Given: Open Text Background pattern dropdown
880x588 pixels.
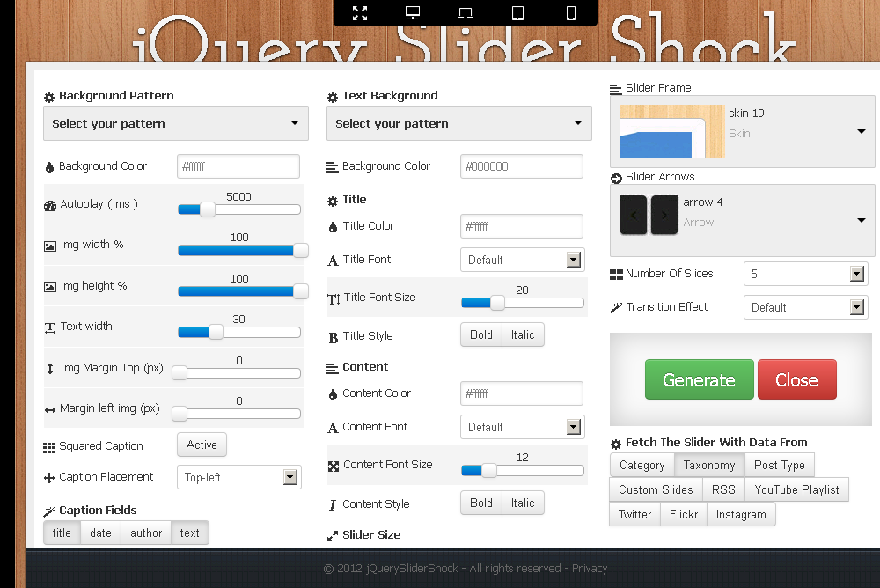Looking at the screenshot, I should pyautogui.click(x=459, y=123).
